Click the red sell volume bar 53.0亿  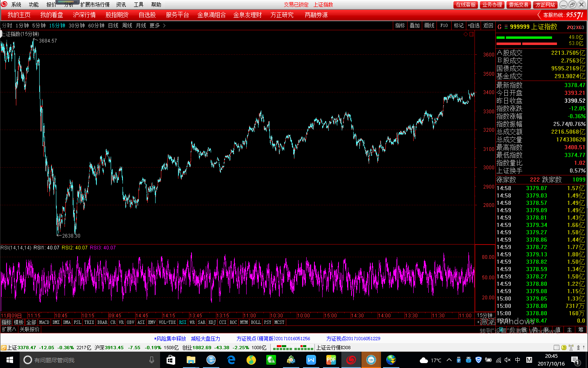[x=527, y=43]
